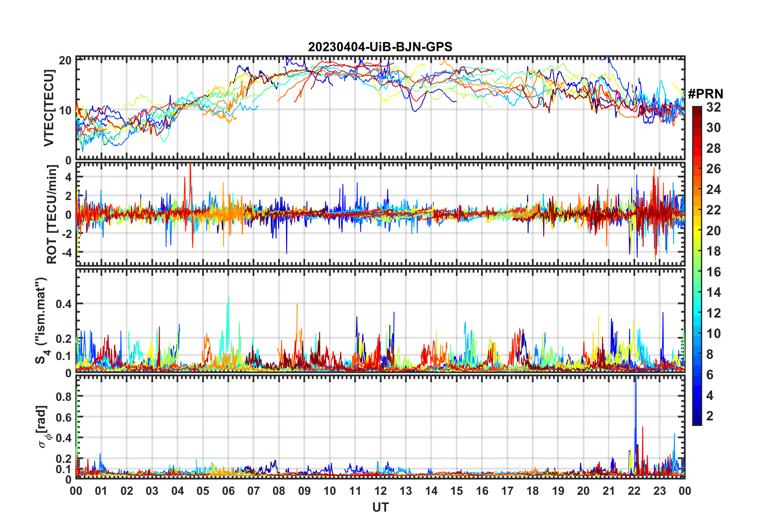
Task: Click the plot title 20230404-UiB-BJN-GPS
Action: tap(380, 47)
